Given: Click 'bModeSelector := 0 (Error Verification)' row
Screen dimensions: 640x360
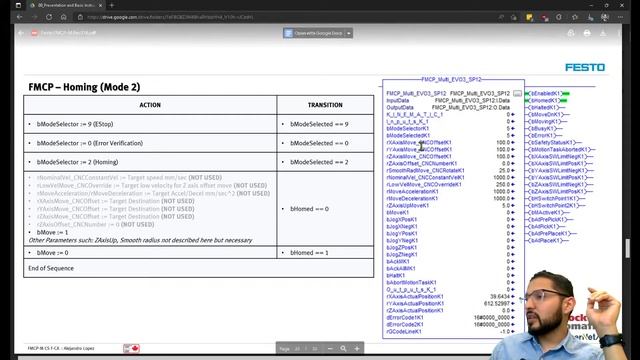Looking at the screenshot, I should click(150, 143).
